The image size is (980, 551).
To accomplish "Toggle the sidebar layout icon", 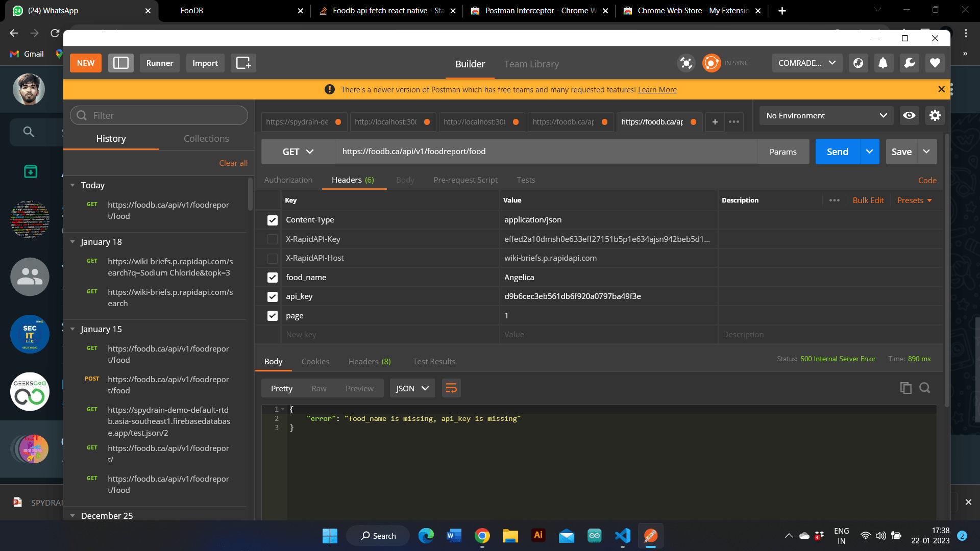I will [x=120, y=63].
